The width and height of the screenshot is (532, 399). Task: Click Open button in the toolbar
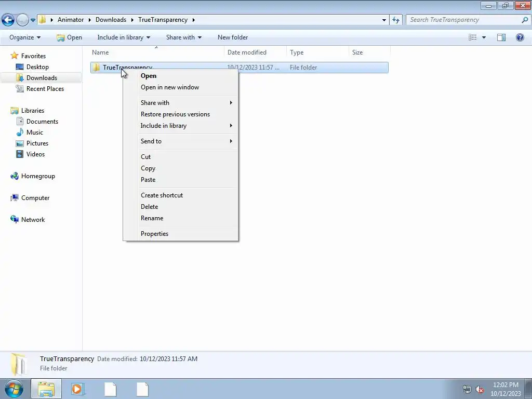[70, 37]
